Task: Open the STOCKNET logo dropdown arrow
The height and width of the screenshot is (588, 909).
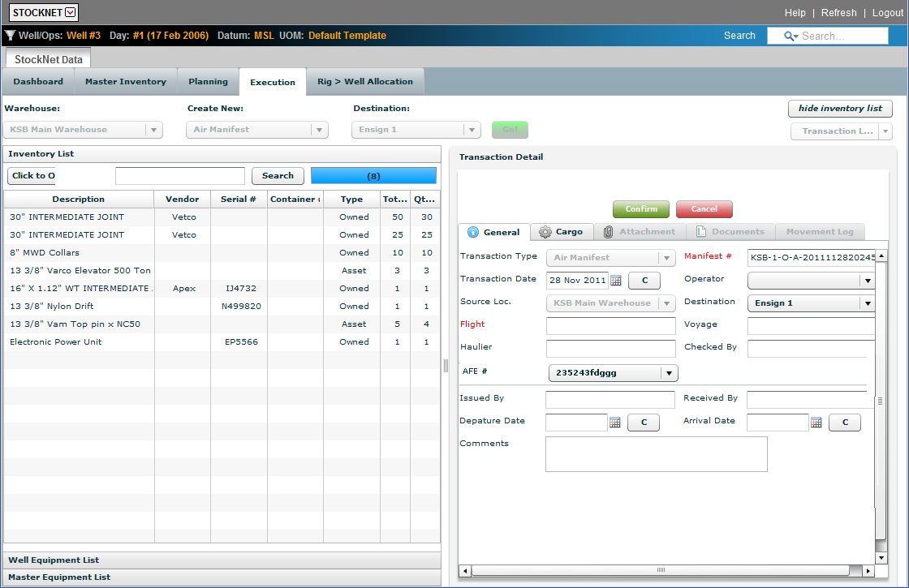Action: pyautogui.click(x=70, y=12)
